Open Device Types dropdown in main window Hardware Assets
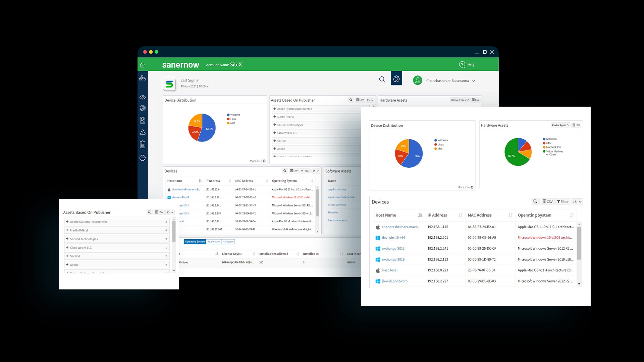The image size is (644, 362). point(460,100)
